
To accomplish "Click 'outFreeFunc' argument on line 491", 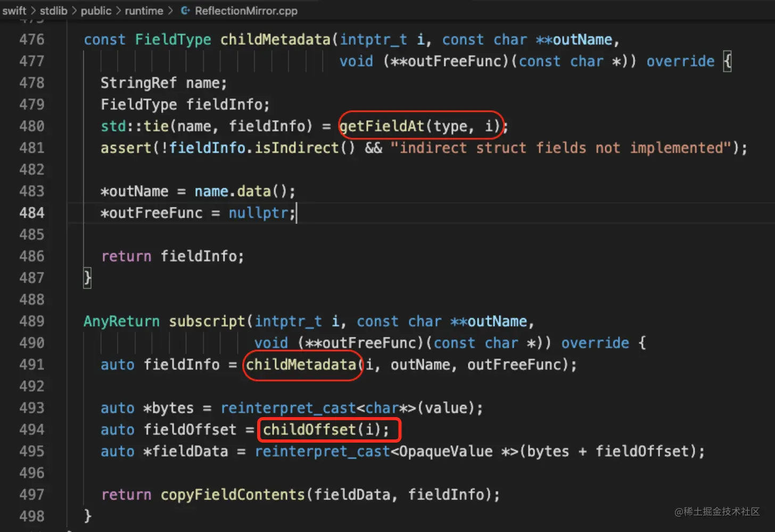I will [x=514, y=364].
